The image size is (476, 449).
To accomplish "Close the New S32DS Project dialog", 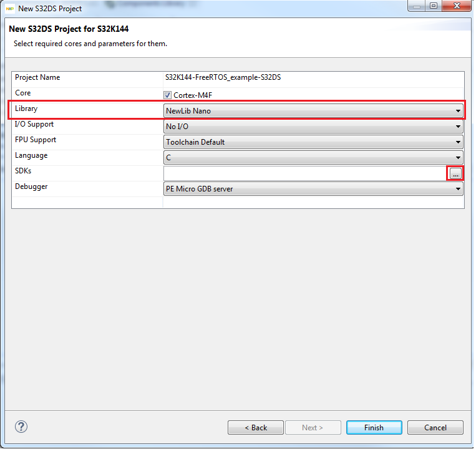I will click(x=457, y=6).
